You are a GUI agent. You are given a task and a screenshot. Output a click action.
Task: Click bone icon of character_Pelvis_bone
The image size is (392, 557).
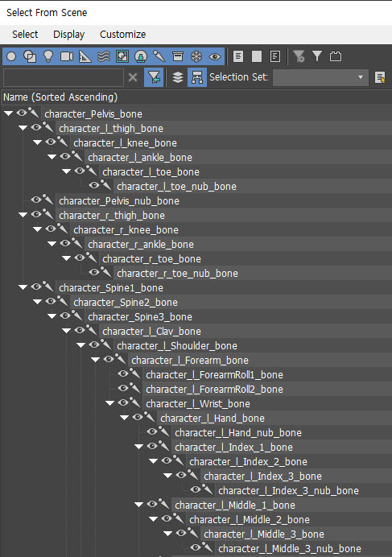pos(34,113)
